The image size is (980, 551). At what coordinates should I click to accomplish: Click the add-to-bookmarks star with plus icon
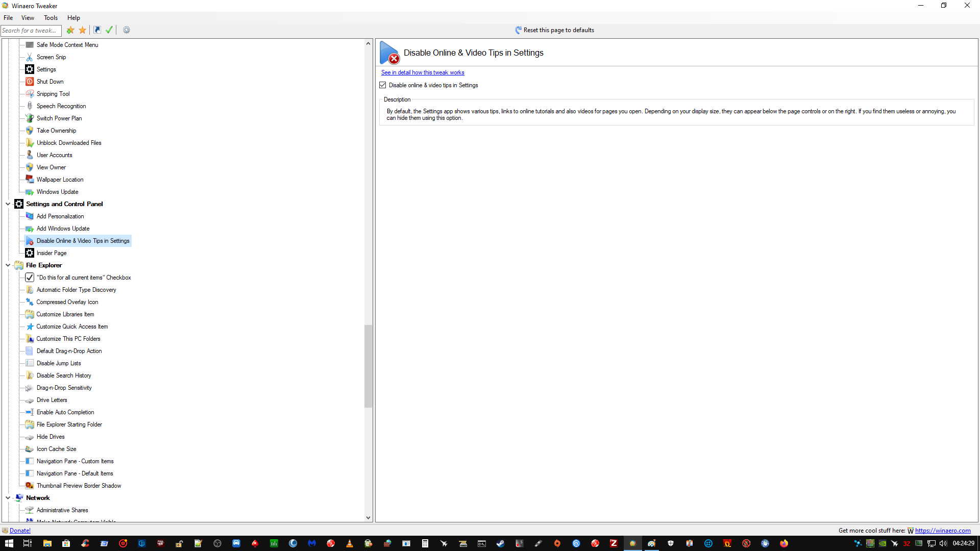point(70,30)
